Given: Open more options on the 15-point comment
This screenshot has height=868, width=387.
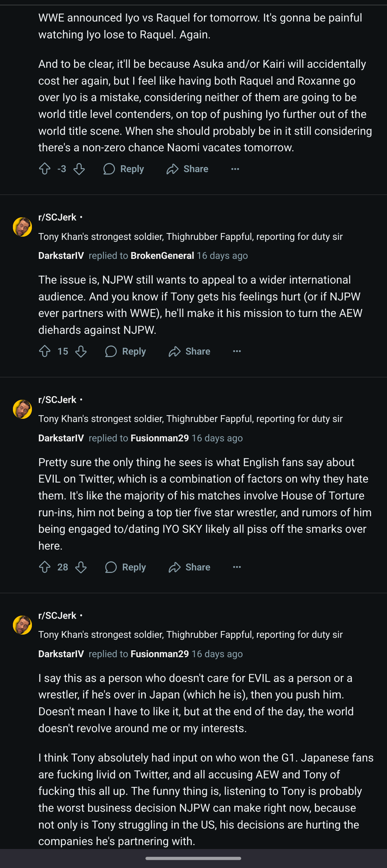Looking at the screenshot, I should coord(237,351).
